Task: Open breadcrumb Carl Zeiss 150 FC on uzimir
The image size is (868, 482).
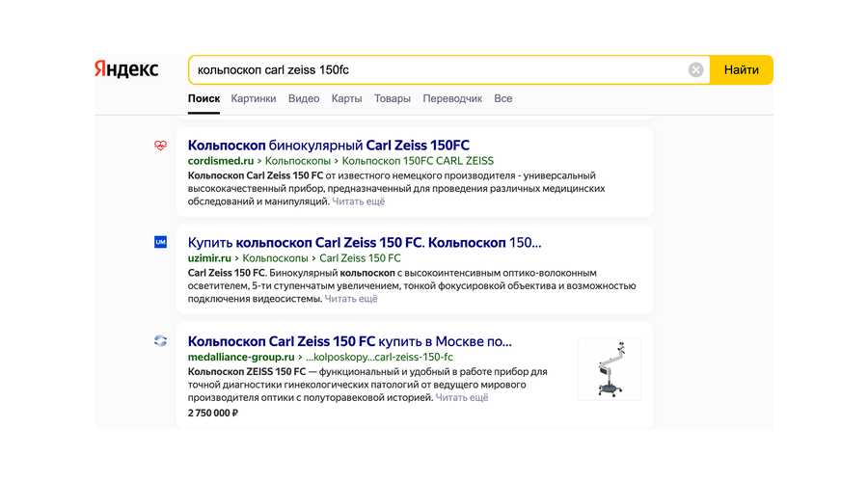Action: [360, 258]
